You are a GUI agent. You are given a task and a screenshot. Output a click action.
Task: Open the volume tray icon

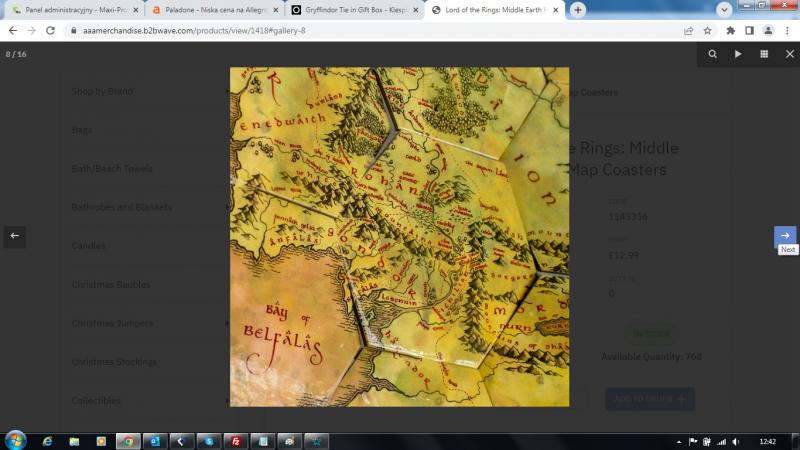(x=735, y=442)
